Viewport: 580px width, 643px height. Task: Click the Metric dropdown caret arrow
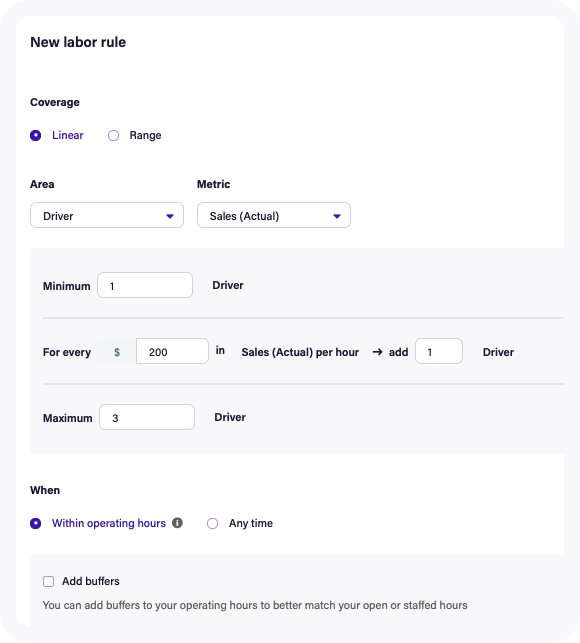pyautogui.click(x=337, y=216)
